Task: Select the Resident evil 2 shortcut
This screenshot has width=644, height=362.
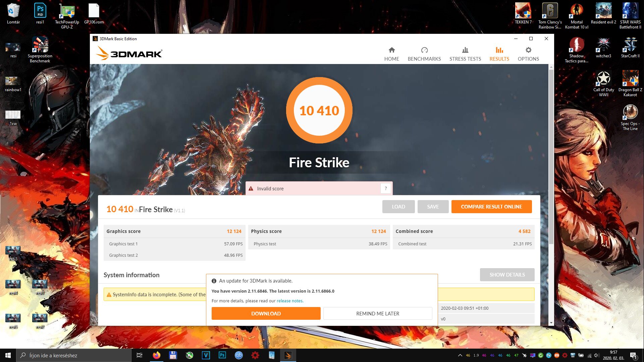Action: pyautogui.click(x=603, y=14)
